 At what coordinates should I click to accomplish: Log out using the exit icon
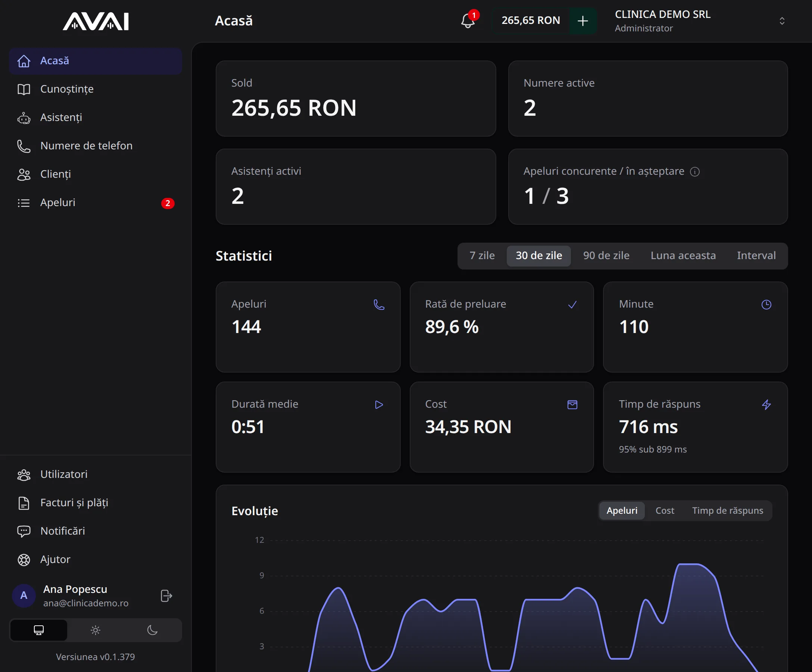pos(166,596)
